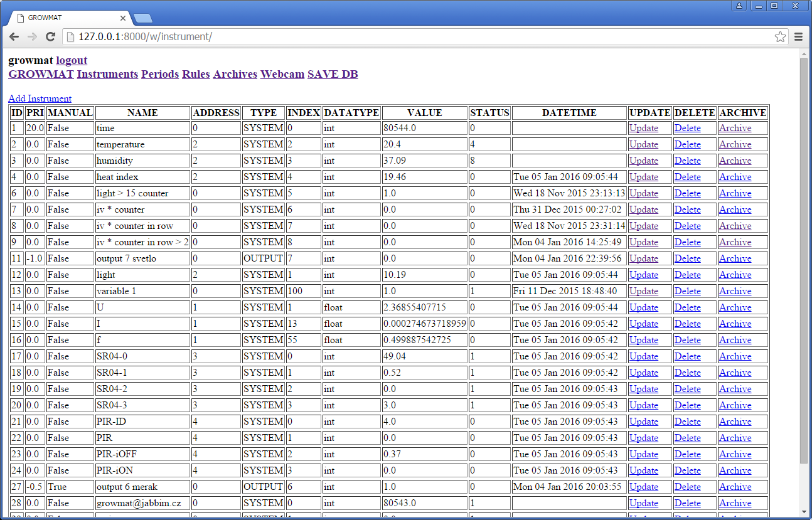The height and width of the screenshot is (520, 812).
Task: Delete the output 7 svetlo instrument
Action: (687, 258)
